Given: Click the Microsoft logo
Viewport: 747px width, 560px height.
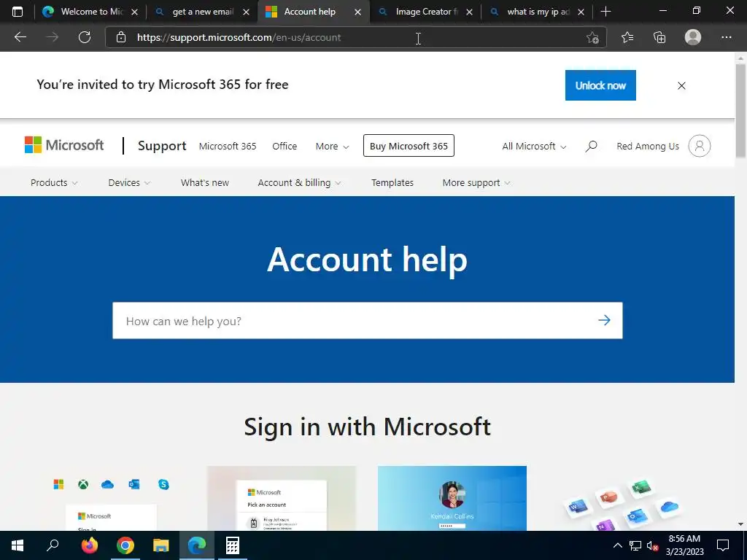Looking at the screenshot, I should 64,145.
